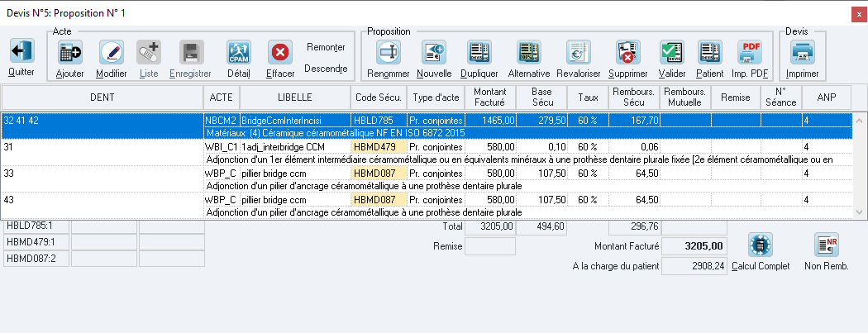Click the Remise input field
The image size is (868, 333).
[490, 246]
